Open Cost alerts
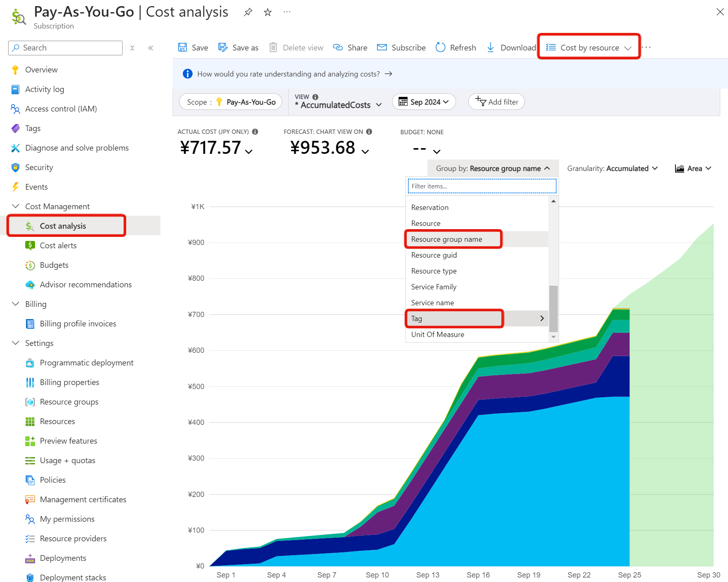This screenshot has width=728, height=582. coord(58,245)
